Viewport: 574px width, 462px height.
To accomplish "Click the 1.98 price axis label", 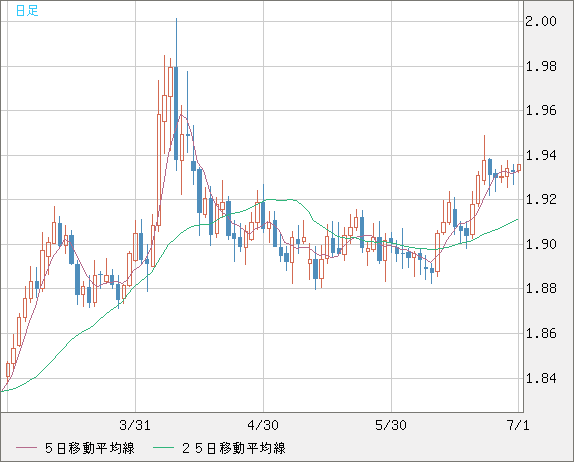I will [x=541, y=67].
